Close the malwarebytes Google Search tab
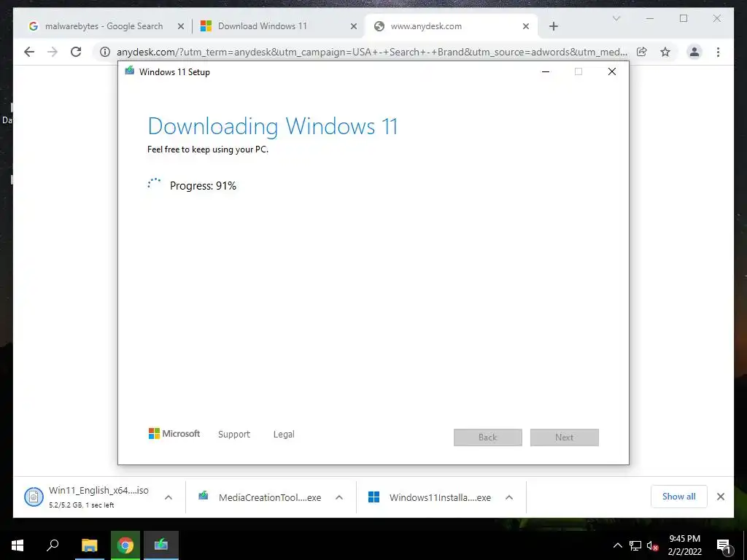 [181, 26]
